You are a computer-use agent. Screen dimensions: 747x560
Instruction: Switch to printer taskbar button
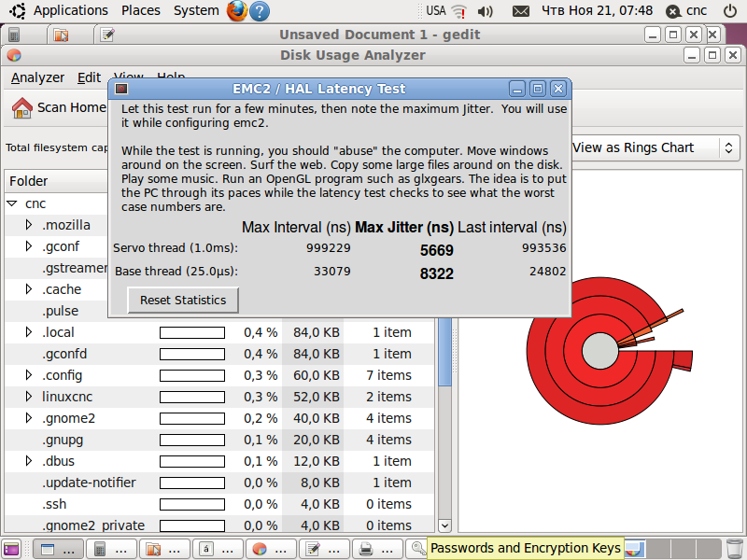click(378, 549)
